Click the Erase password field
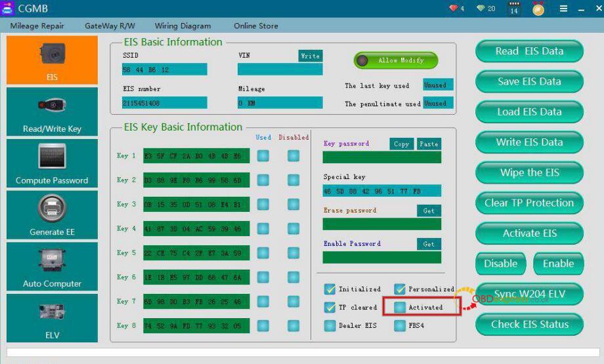Screen dimensions: 604x364 [381, 224]
